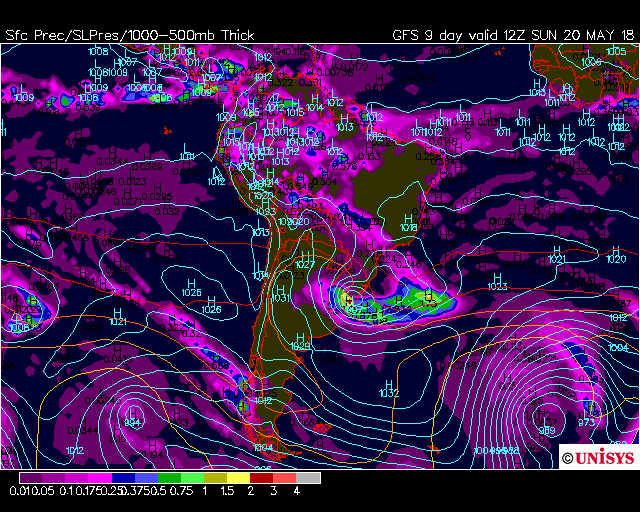
Task: Click the '0.75' legend value
Action: [181, 491]
